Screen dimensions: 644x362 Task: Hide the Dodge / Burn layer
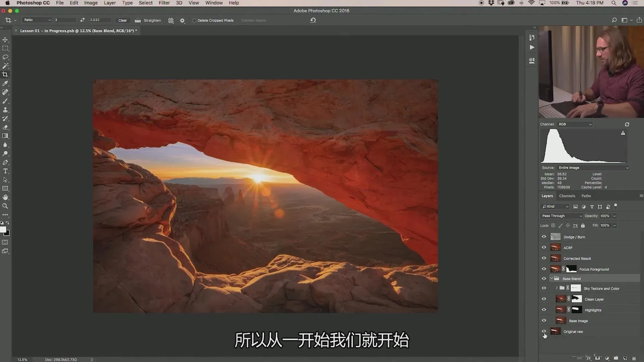[x=544, y=237]
